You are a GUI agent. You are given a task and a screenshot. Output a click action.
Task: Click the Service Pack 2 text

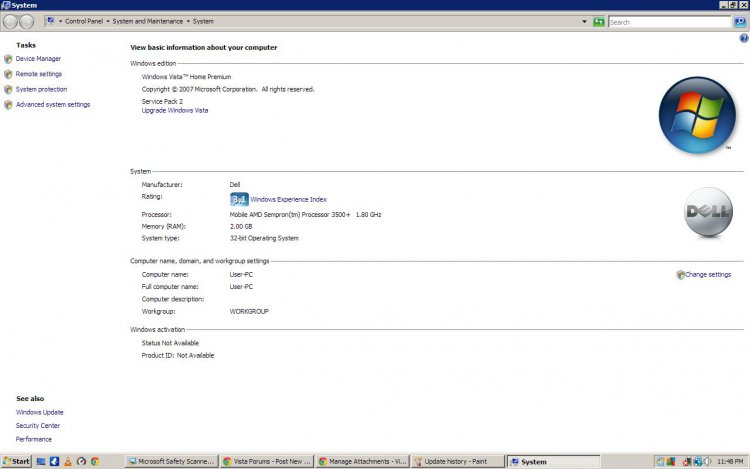[x=162, y=101]
